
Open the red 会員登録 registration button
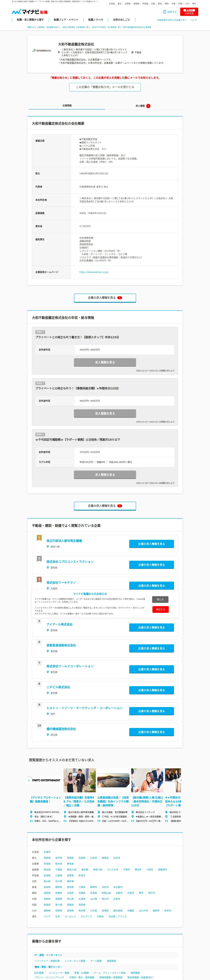(189, 12)
